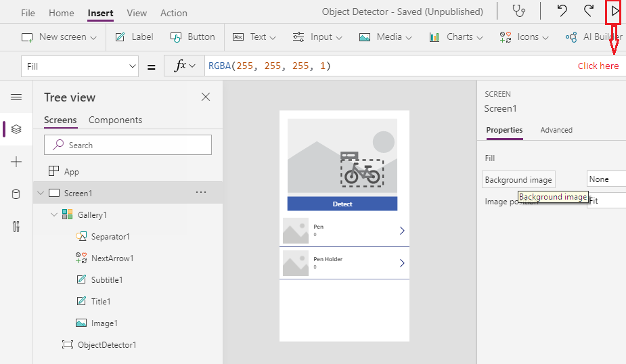Open the File menu
This screenshot has height=364, width=626.
28,13
